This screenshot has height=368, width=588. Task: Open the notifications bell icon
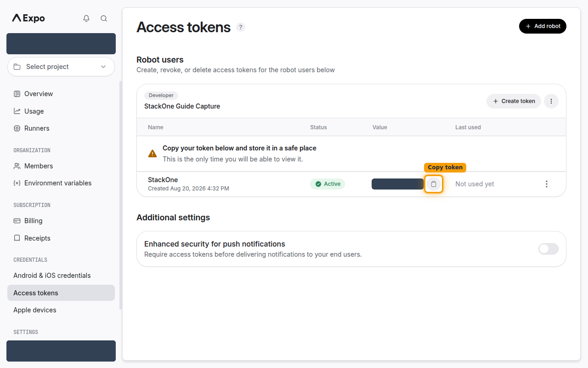(86, 18)
